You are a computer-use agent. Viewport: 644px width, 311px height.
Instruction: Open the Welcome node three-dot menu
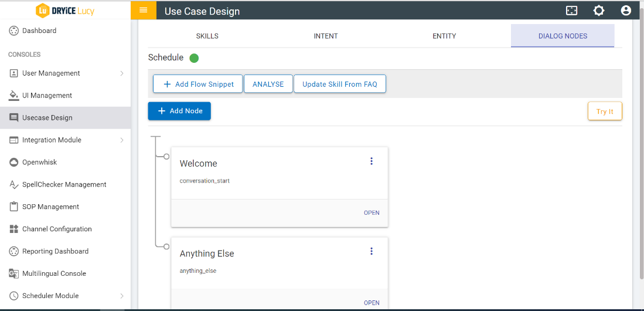(372, 161)
